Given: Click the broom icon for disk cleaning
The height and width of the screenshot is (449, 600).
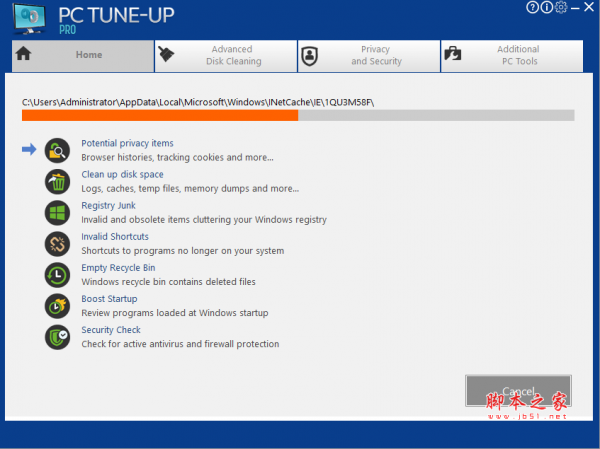Looking at the screenshot, I should click(x=166, y=54).
